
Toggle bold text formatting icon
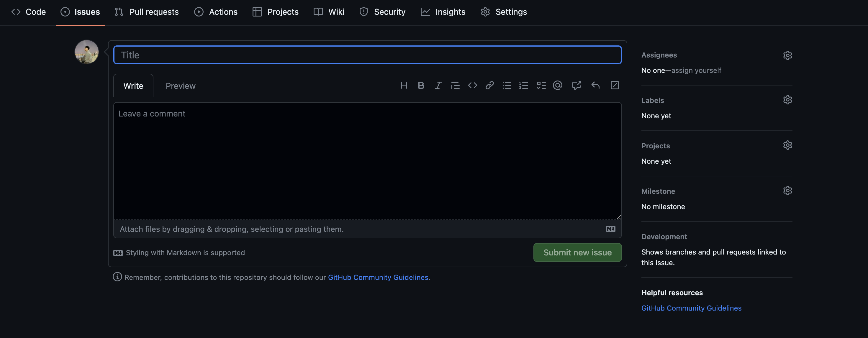[x=421, y=85]
